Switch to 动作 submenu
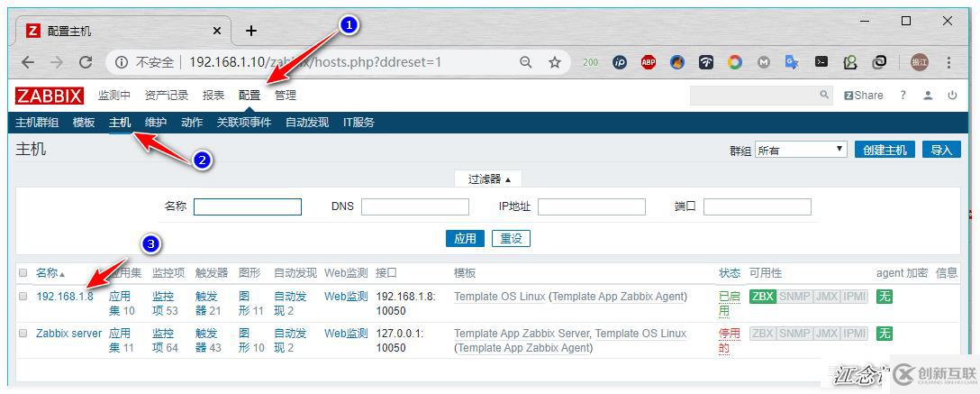 coord(192,123)
